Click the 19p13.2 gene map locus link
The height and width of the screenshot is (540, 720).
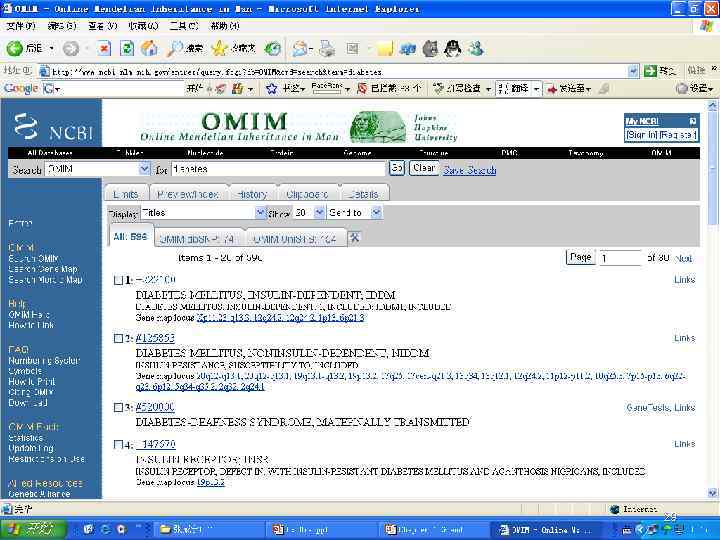coord(211,482)
